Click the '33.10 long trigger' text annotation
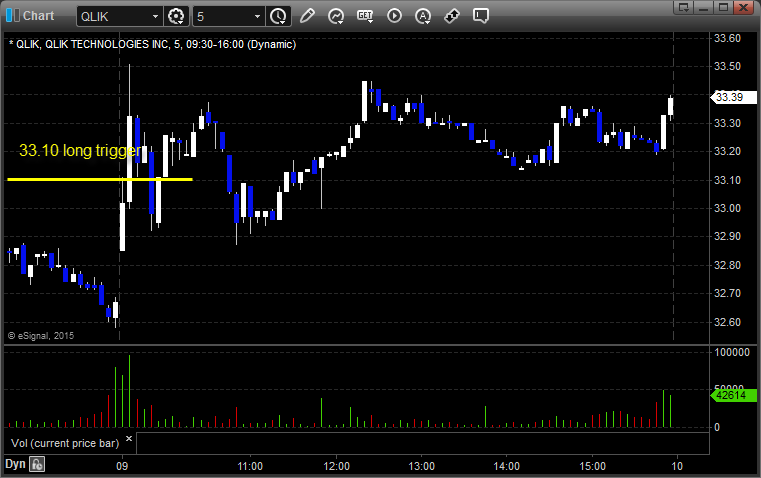The image size is (761, 478). pos(78,151)
